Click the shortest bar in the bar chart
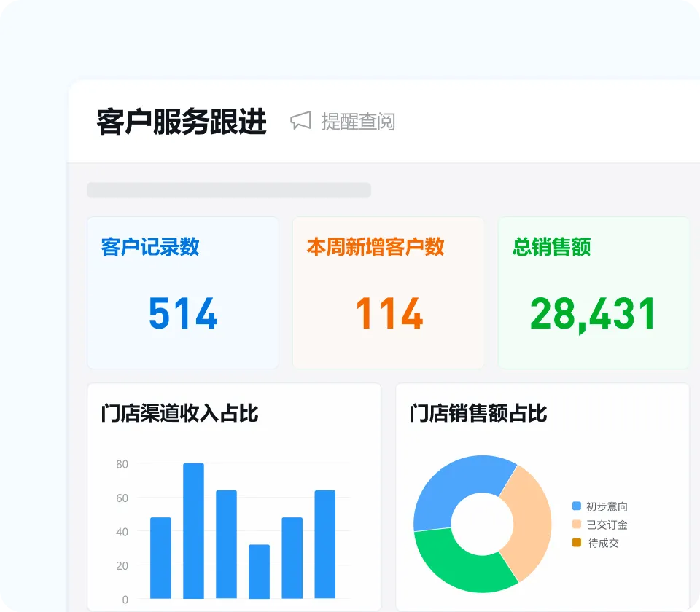 [257, 572]
